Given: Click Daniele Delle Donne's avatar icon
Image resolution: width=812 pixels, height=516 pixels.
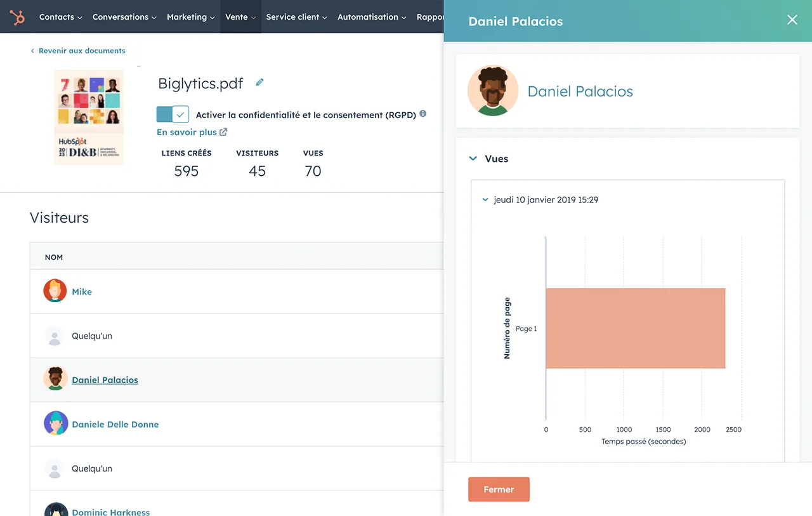Looking at the screenshot, I should (x=56, y=423).
